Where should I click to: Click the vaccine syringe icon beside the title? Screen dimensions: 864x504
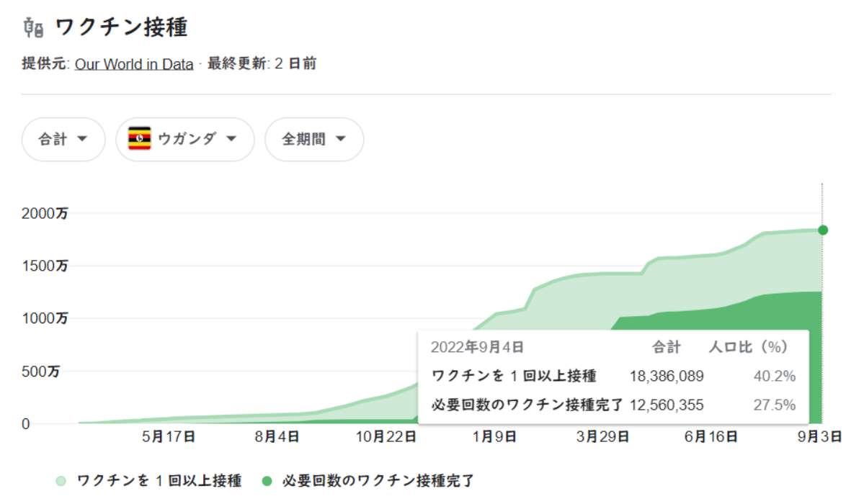(33, 28)
